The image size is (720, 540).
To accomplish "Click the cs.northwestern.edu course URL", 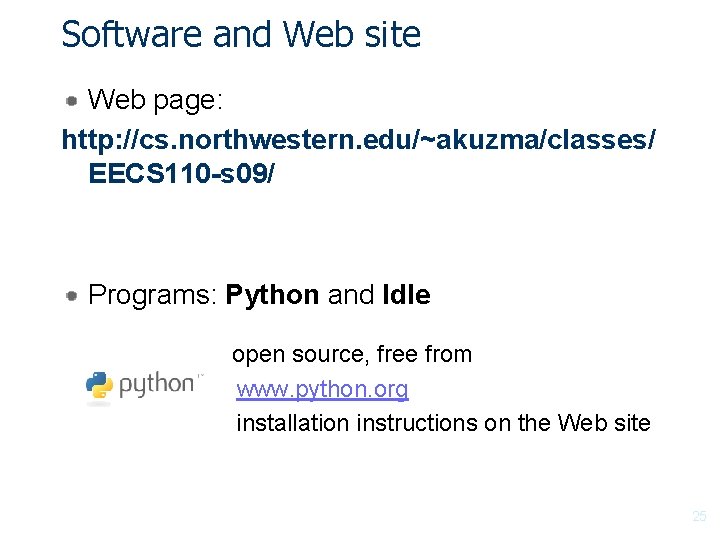I will tap(358, 140).
